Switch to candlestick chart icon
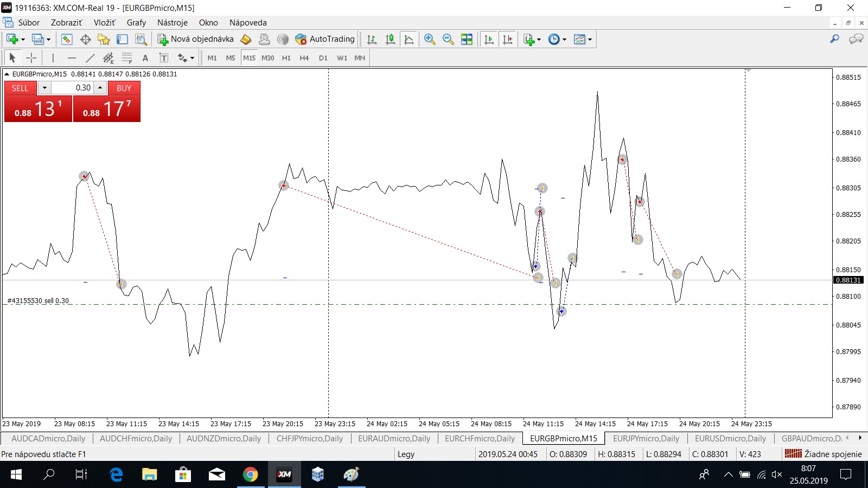Viewport: 868px width, 488px height. (390, 39)
